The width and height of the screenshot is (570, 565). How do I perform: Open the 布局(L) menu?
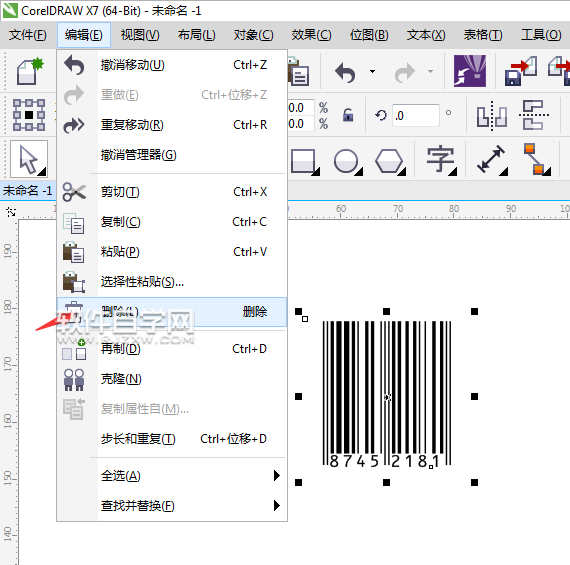(x=197, y=35)
